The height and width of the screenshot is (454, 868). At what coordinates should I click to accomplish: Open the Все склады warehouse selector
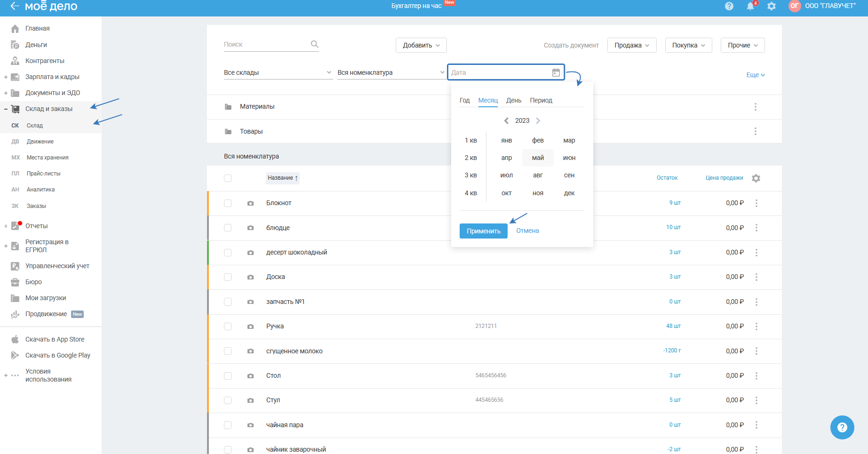tap(278, 72)
